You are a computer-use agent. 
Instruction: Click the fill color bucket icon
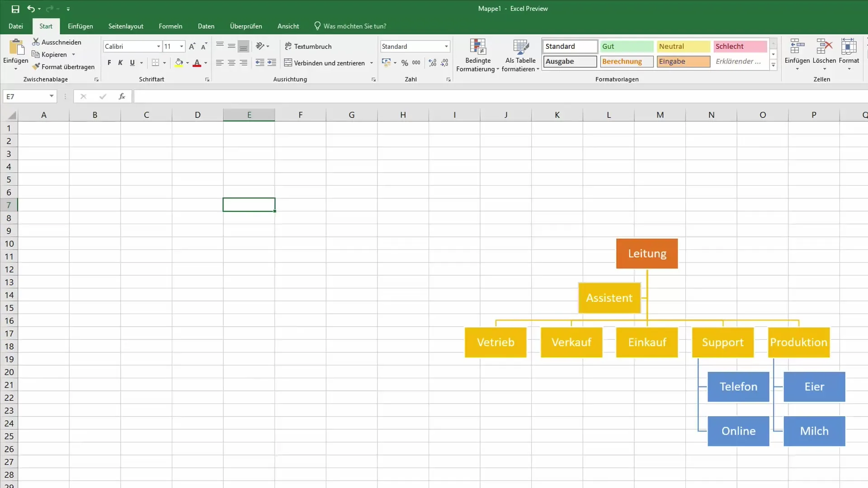[179, 63]
